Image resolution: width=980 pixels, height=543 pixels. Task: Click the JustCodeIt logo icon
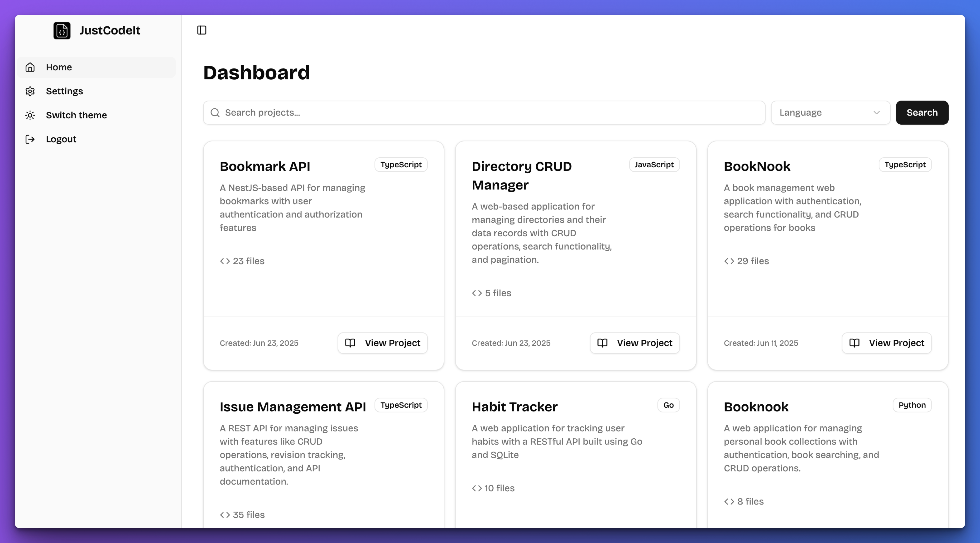click(62, 30)
